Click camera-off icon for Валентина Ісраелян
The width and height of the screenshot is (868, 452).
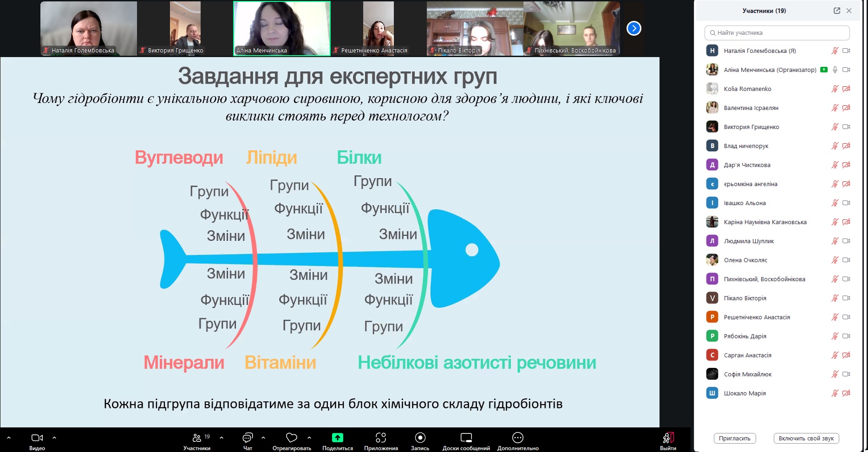point(846,108)
